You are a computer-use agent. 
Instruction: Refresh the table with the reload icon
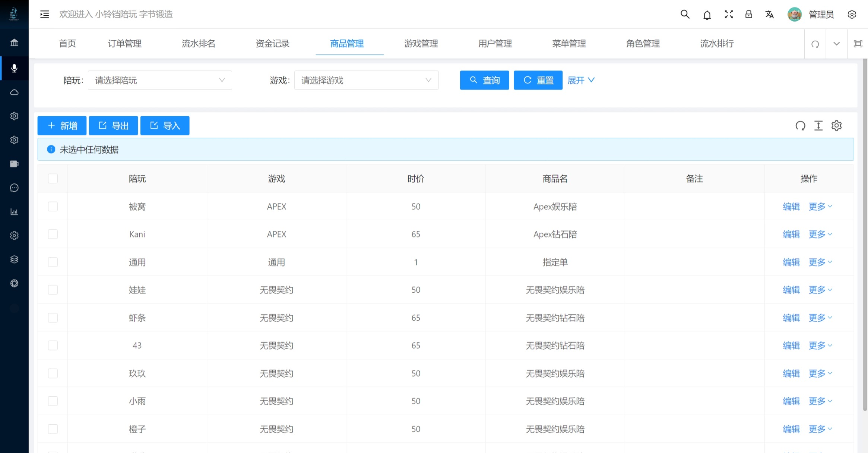click(x=800, y=126)
